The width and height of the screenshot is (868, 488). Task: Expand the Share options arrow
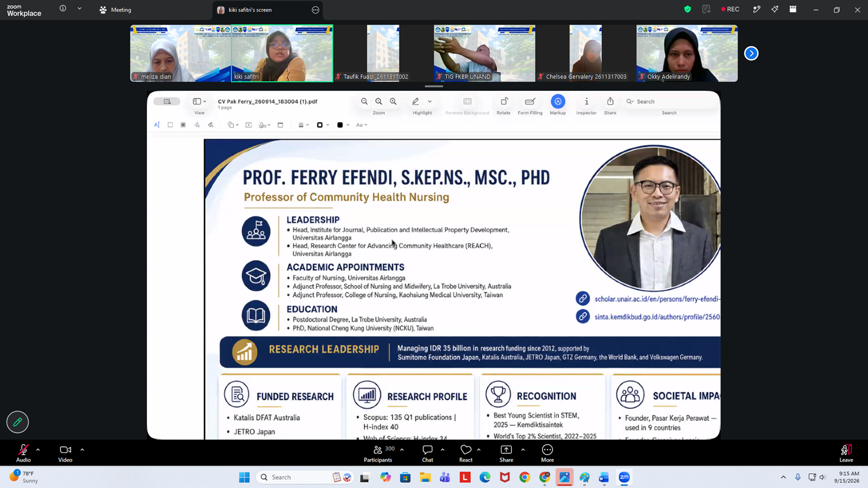coord(523,450)
